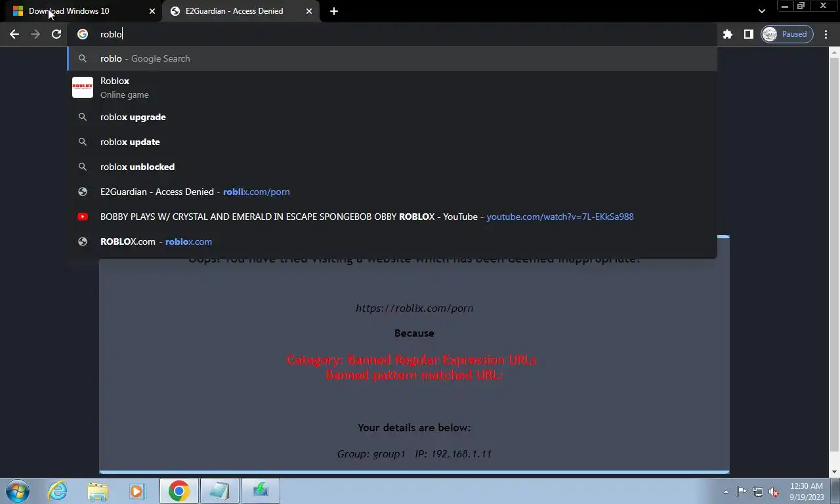This screenshot has height=504, width=840.
Task: Open the green download app on the taskbar
Action: (261, 491)
